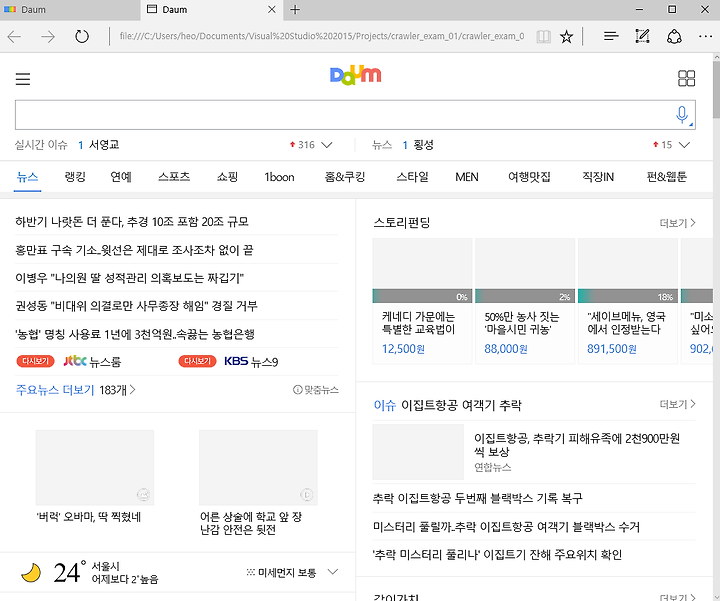Refresh the current page
Screen dimensions: 720x601
(82, 36)
